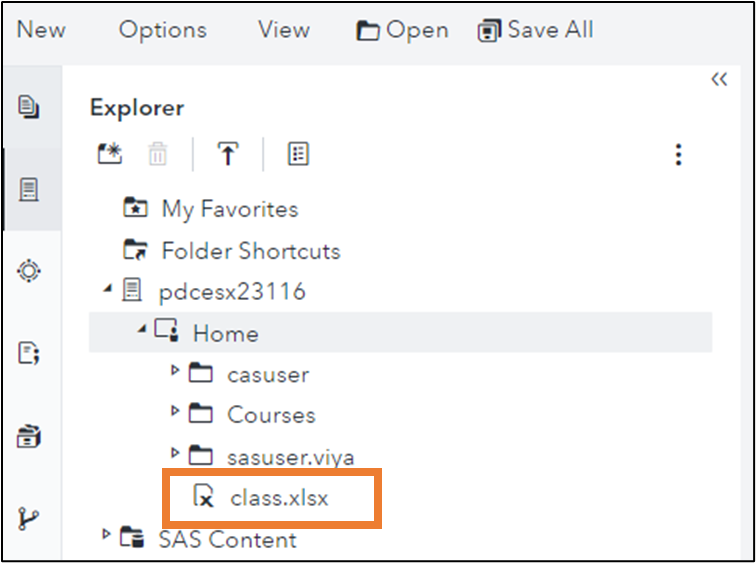Expand the casuser folder arrow
Image resolution: width=756 pixels, height=563 pixels.
point(176,371)
